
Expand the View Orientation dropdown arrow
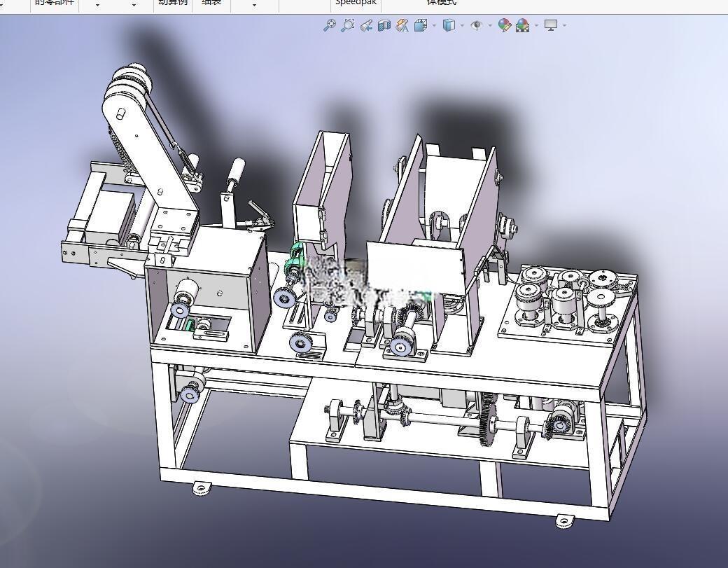(x=434, y=25)
